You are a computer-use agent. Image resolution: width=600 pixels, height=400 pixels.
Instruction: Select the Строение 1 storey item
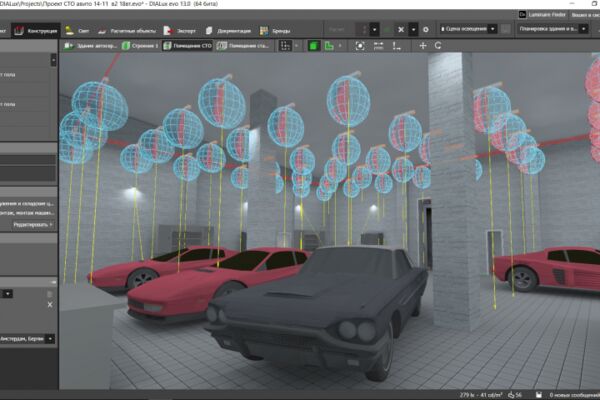(140, 46)
